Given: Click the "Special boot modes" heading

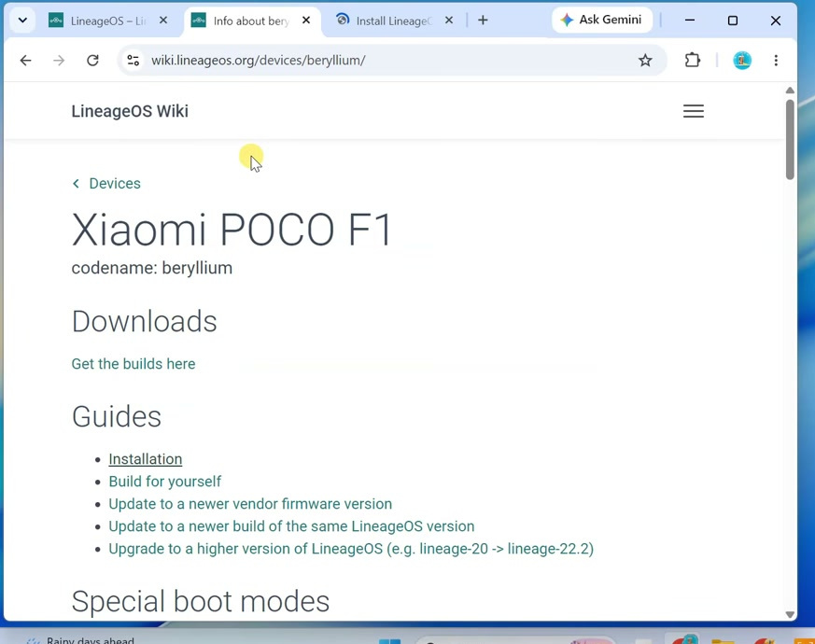Looking at the screenshot, I should (201, 602).
